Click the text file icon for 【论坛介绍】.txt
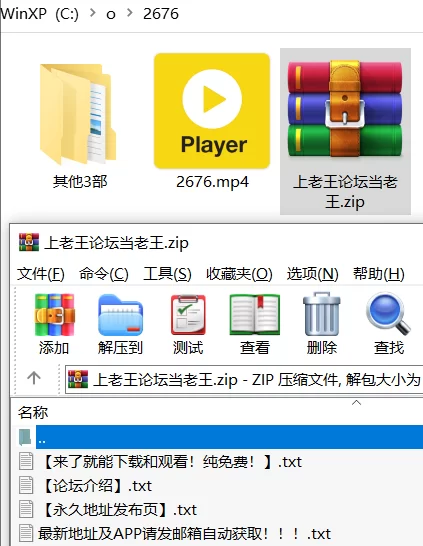 pyautogui.click(x=26, y=485)
